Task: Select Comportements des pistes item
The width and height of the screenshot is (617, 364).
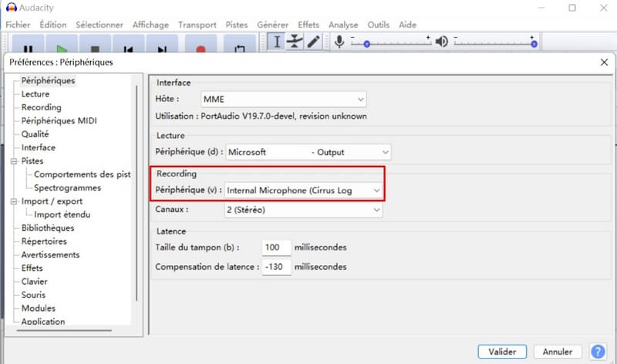Action: click(83, 174)
